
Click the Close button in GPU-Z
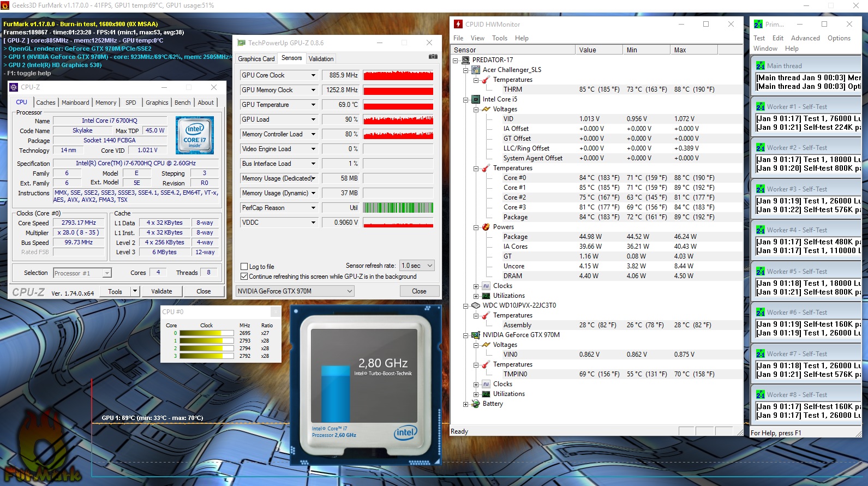coord(419,291)
